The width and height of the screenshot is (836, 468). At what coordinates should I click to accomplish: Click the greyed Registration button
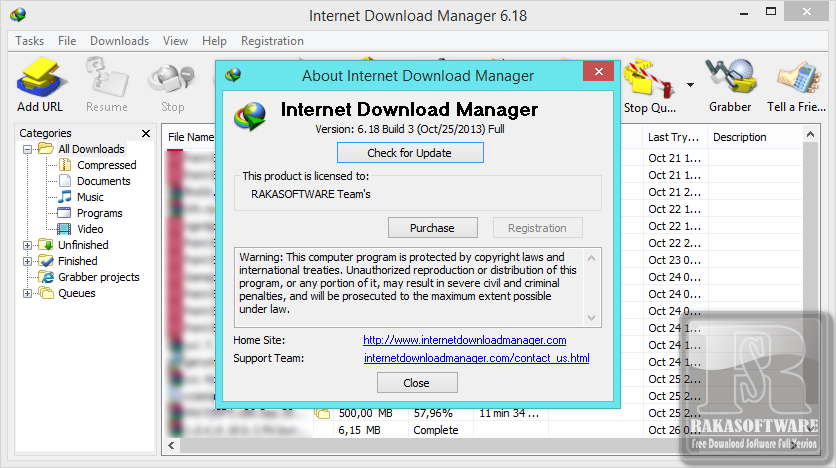click(537, 228)
